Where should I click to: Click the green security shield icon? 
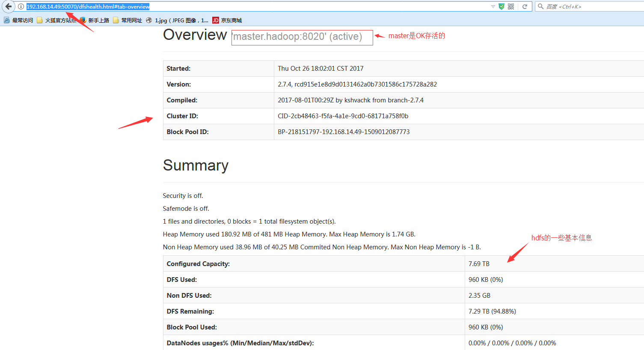pos(502,6)
